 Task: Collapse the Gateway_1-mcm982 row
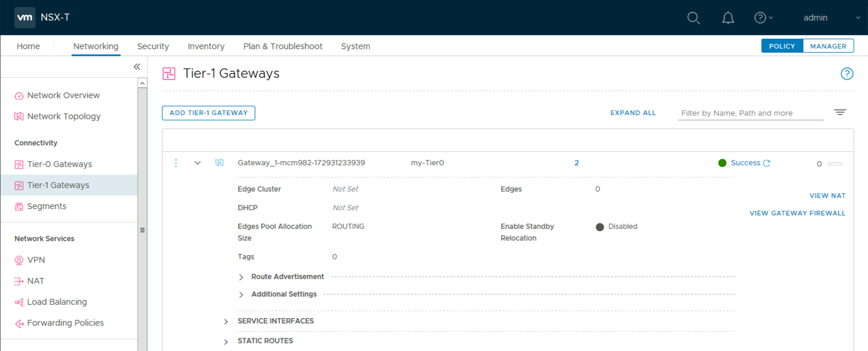tap(197, 163)
